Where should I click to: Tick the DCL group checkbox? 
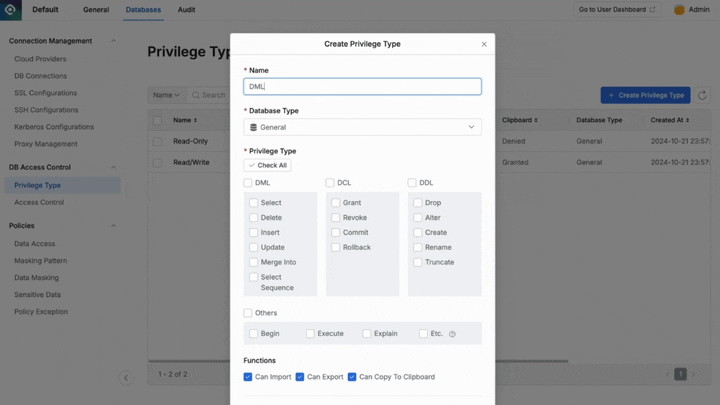pyautogui.click(x=330, y=183)
